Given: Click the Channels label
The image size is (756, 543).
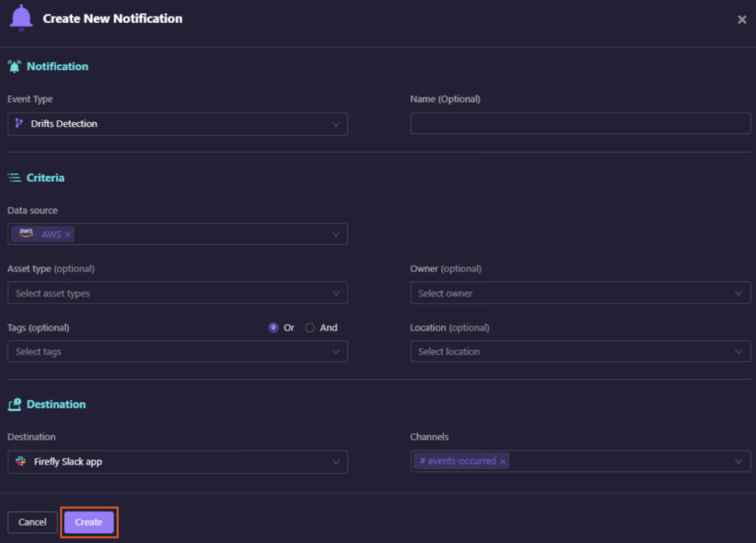Looking at the screenshot, I should click(430, 437).
